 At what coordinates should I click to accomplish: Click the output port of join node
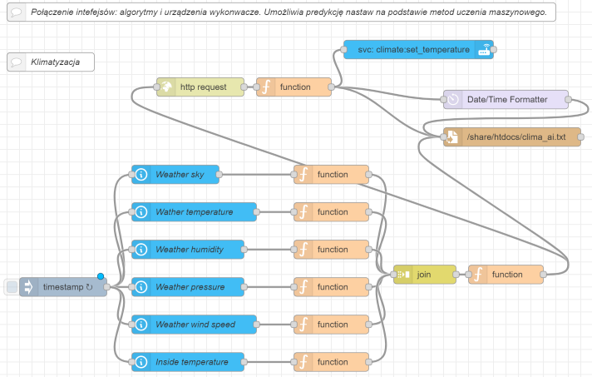(x=456, y=274)
